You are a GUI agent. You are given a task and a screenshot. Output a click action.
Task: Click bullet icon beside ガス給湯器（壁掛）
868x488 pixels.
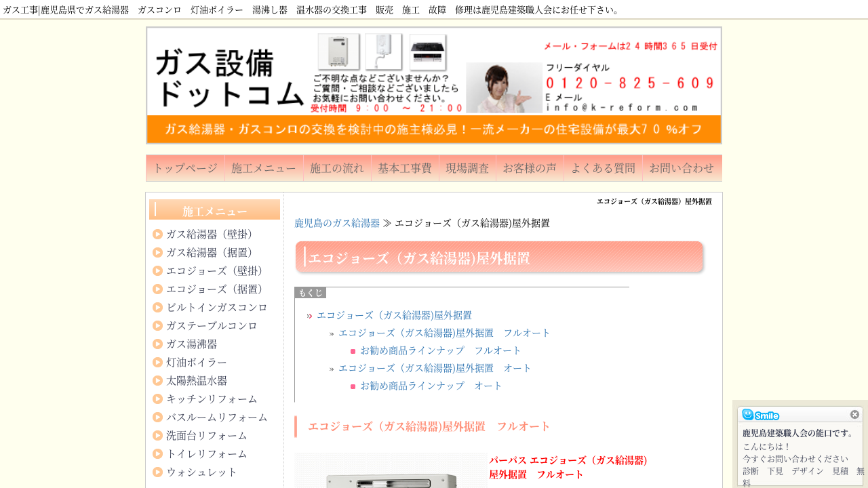click(157, 235)
